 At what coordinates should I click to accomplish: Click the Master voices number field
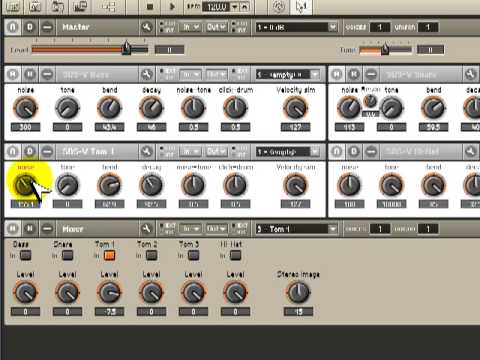(x=380, y=27)
